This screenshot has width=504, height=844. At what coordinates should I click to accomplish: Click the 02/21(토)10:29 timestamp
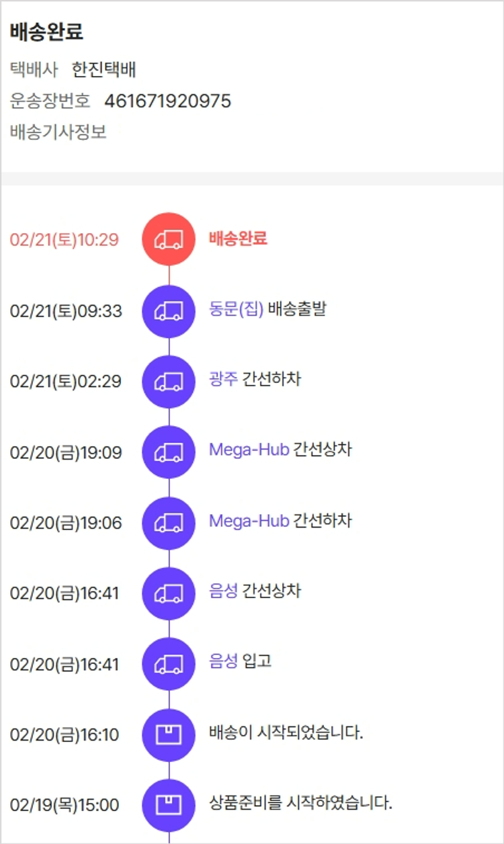tap(65, 240)
